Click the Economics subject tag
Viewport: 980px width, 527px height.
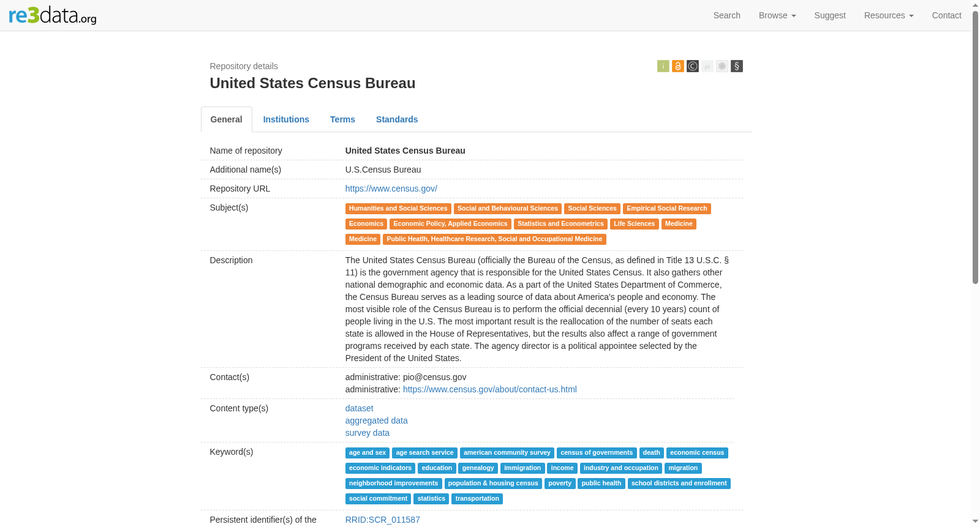coord(366,224)
